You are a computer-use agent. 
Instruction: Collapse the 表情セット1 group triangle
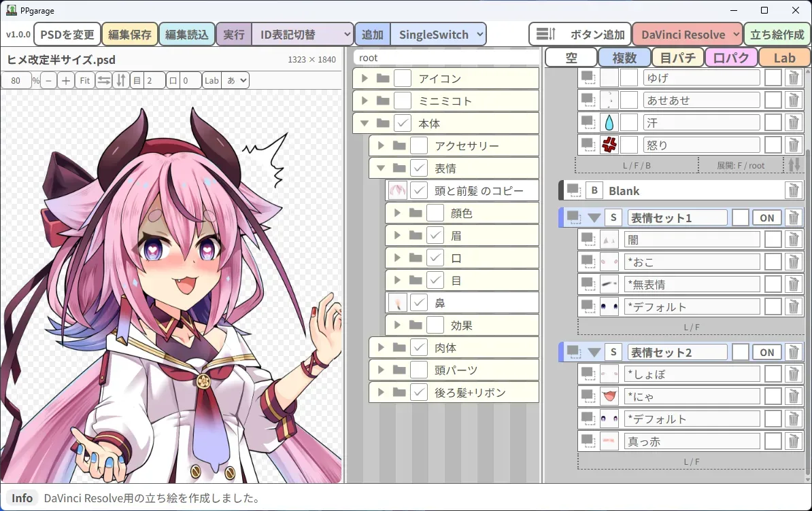[x=594, y=217]
